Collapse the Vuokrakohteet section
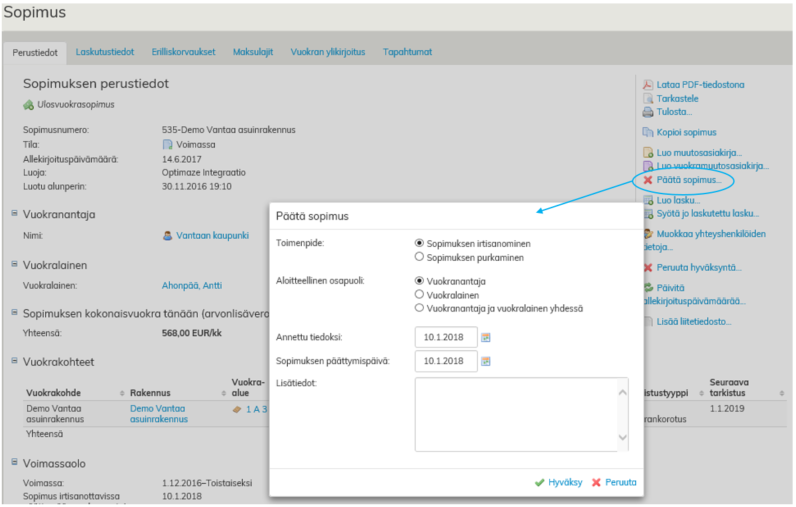This screenshot has height=507, width=796. [14, 361]
